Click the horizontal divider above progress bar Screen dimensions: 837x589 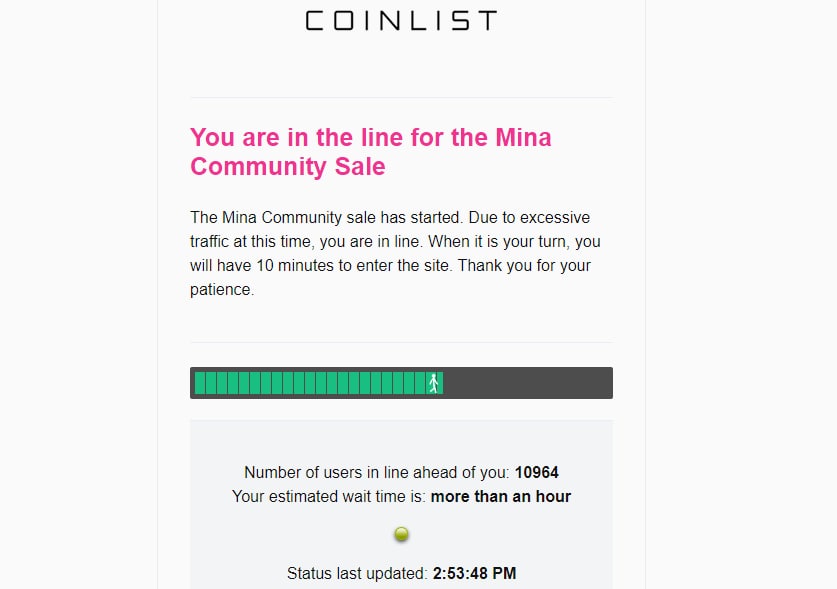coord(401,342)
